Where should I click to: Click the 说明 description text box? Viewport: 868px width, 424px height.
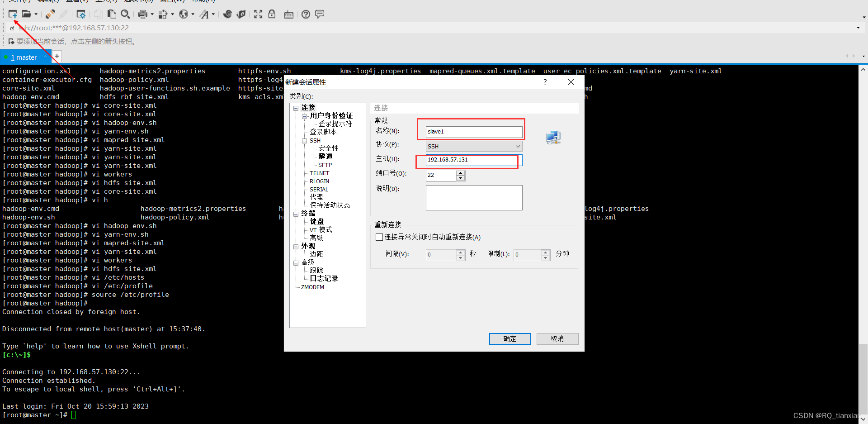point(474,198)
